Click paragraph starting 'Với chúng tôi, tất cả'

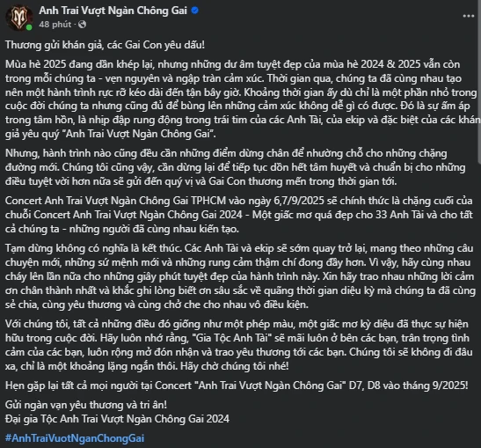click(x=238, y=345)
